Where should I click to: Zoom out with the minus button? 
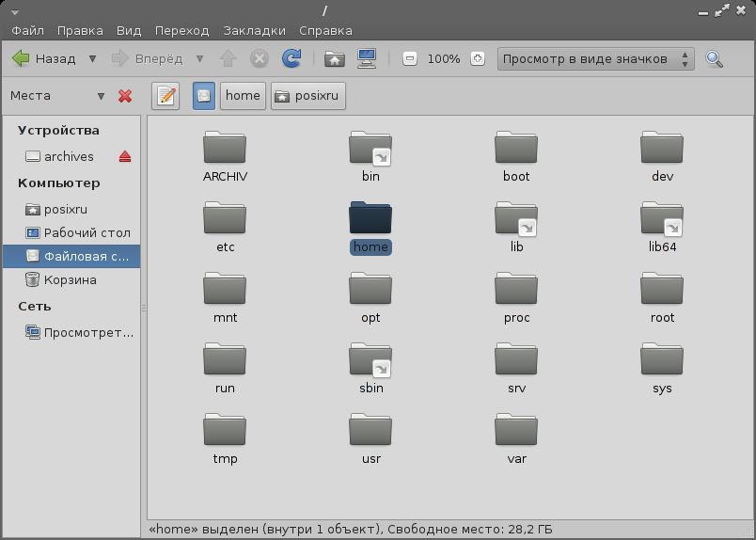[x=410, y=59]
